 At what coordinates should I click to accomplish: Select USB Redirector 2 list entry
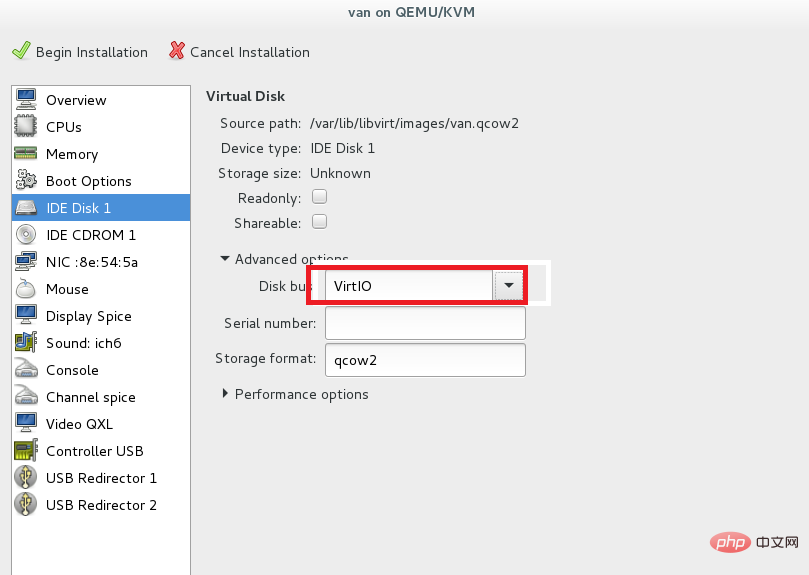point(101,505)
